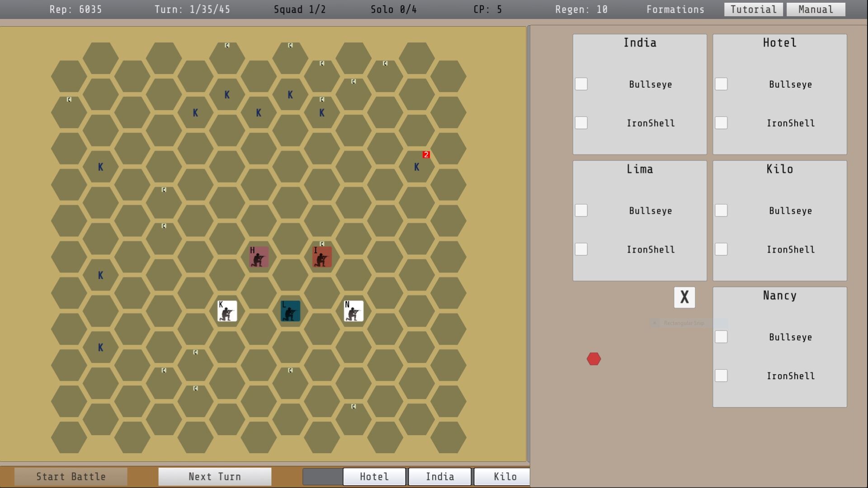The width and height of the screenshot is (868, 488).
Task: Advance with the Next Turn button
Action: (x=214, y=476)
